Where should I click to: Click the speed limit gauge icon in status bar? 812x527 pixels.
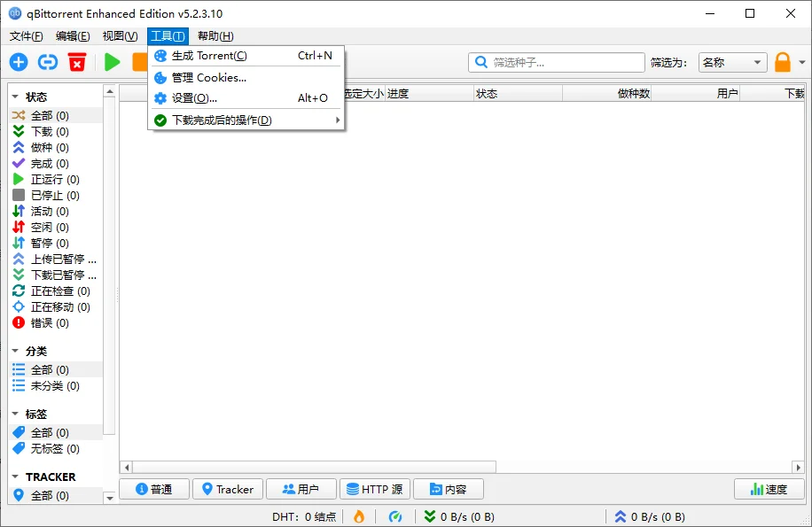(x=395, y=516)
